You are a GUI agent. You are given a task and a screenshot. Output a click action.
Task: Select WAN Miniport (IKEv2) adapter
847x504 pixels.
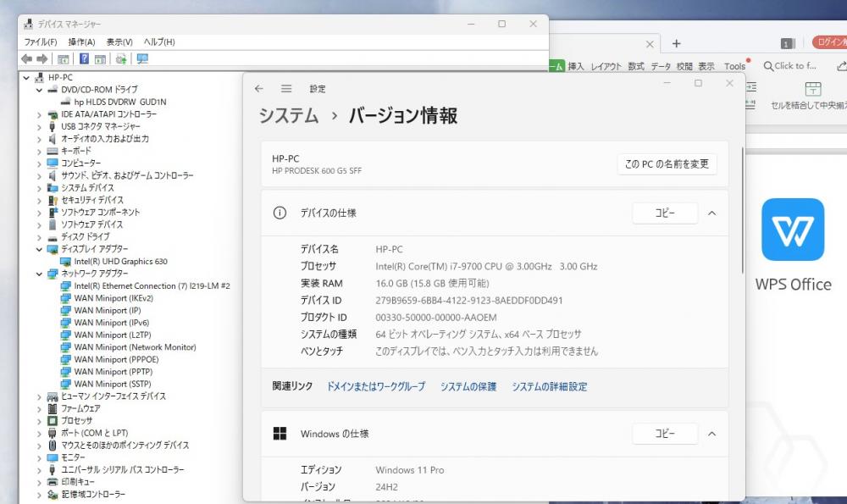point(114,298)
